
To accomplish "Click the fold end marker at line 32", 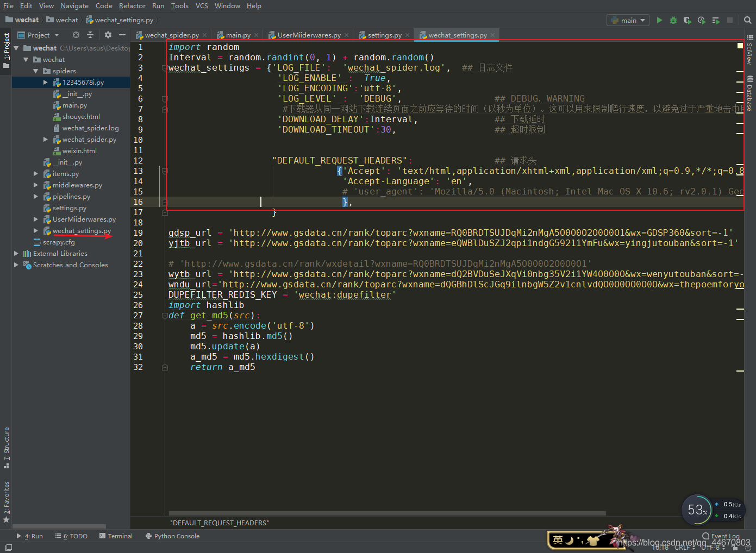I will (165, 367).
